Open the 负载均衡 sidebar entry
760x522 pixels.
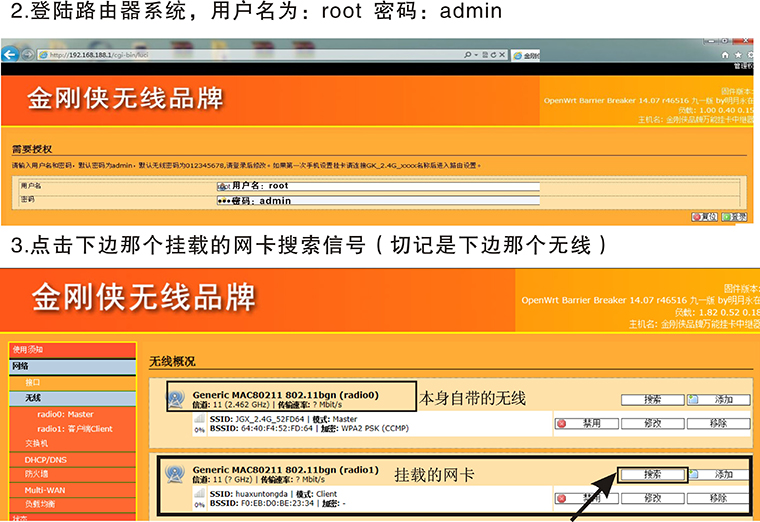[73, 504]
